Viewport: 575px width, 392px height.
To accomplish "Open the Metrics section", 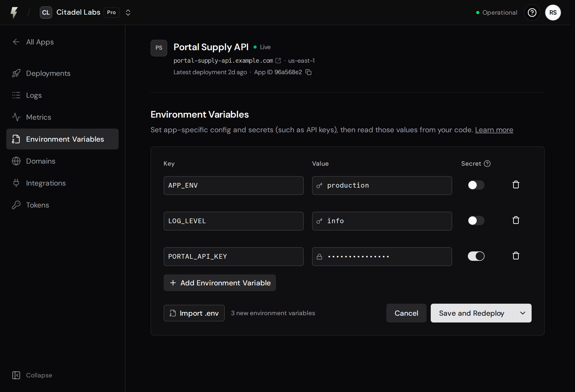I will click(62, 117).
